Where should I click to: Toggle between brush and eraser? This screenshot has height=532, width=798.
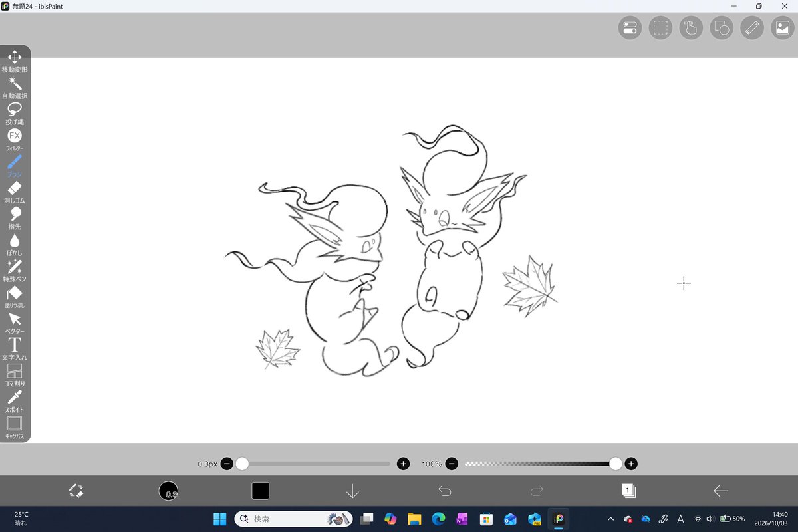[x=76, y=491]
